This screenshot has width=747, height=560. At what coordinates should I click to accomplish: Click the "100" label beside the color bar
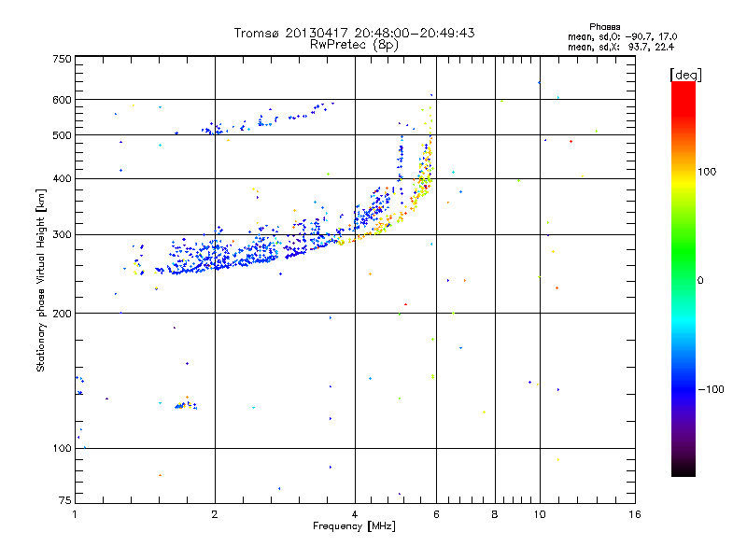tap(707, 172)
